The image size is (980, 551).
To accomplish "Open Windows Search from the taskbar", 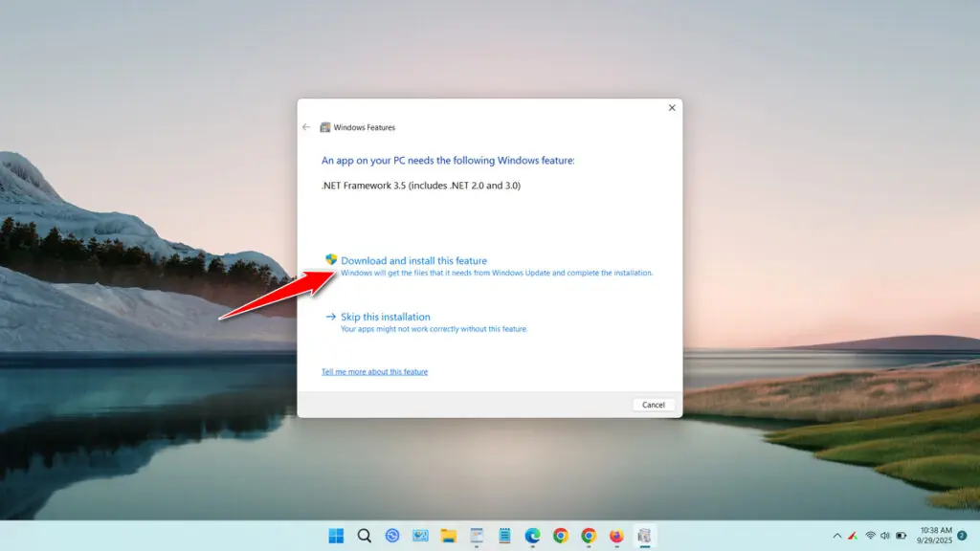I will tap(365, 536).
